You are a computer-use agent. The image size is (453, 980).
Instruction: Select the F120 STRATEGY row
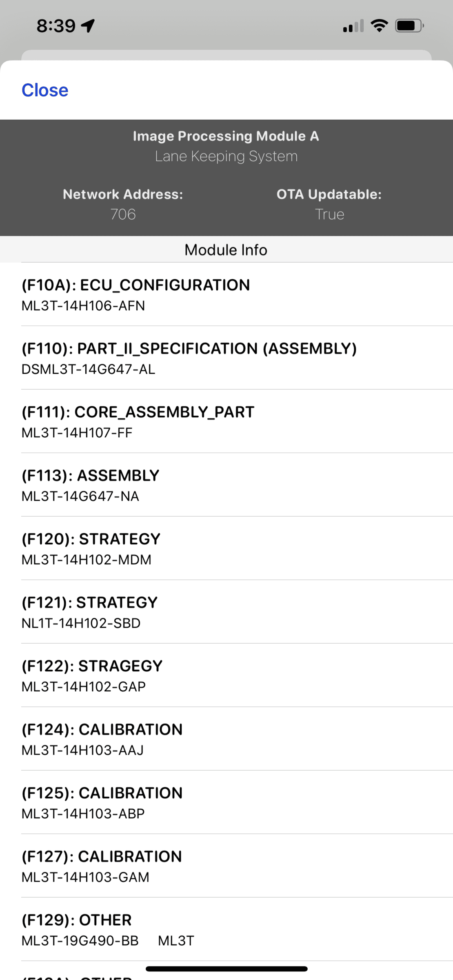(226, 548)
